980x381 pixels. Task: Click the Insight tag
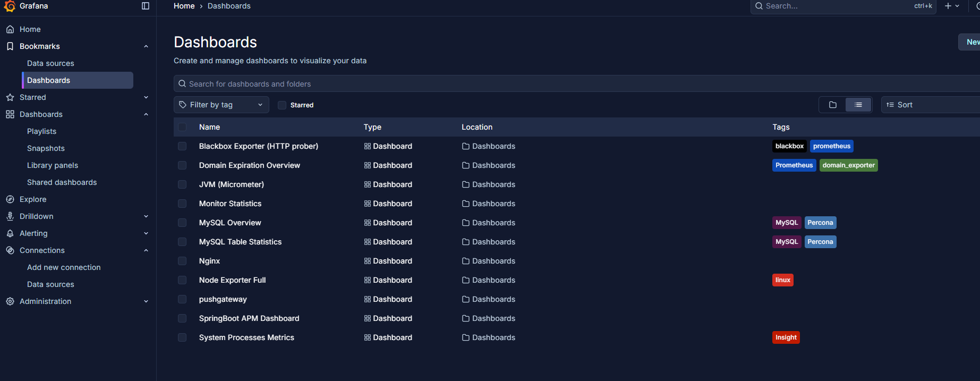point(786,337)
